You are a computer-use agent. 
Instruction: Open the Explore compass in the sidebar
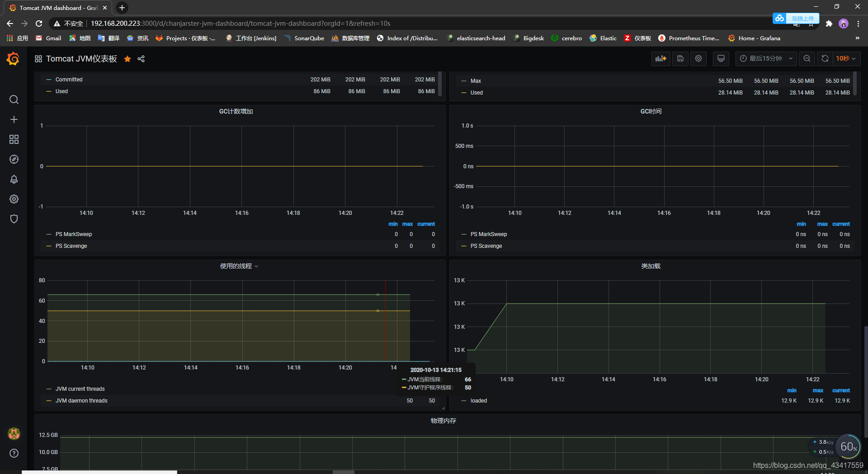(x=14, y=159)
